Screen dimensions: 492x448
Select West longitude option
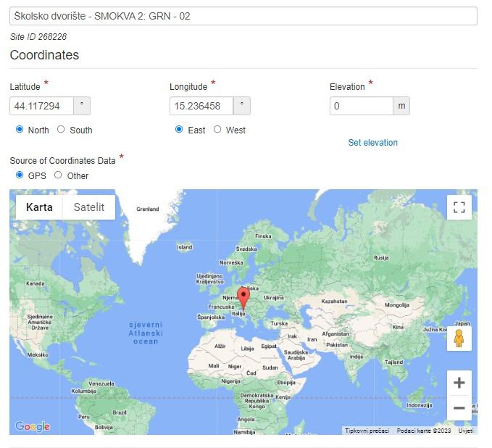tap(217, 130)
